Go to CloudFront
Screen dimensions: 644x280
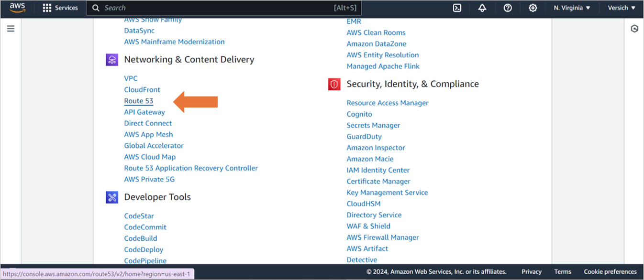point(142,90)
